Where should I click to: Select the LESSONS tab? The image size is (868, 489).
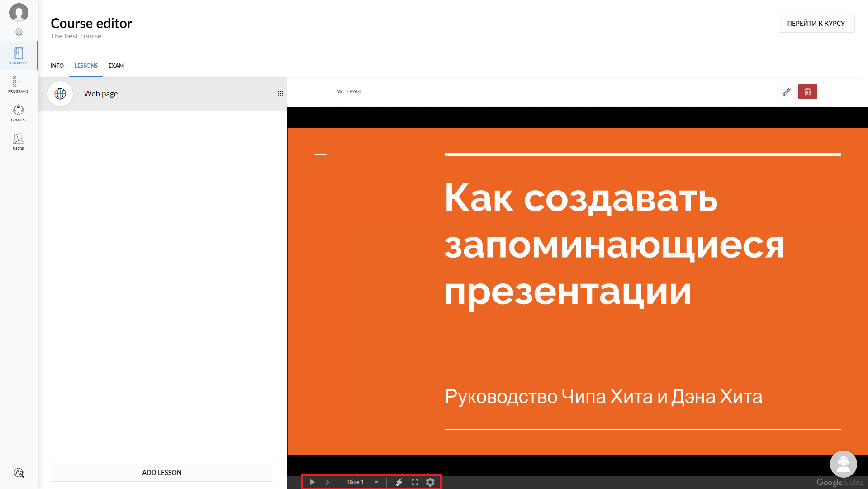pos(86,66)
